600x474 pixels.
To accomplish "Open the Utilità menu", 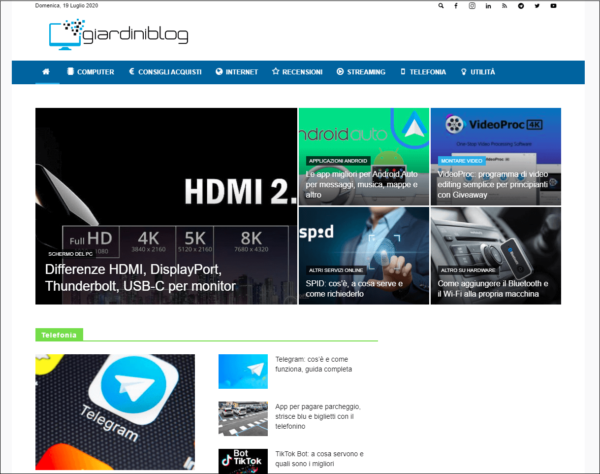I will click(478, 72).
